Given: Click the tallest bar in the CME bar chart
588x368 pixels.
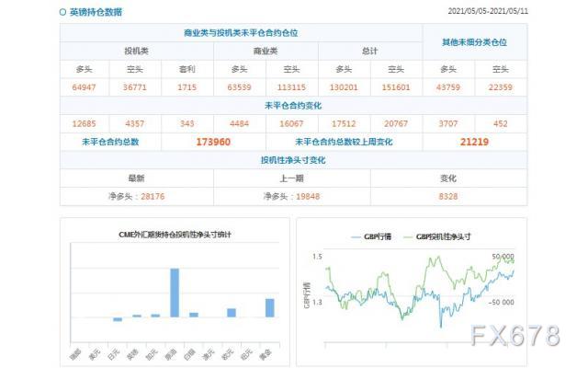Looking at the screenshot, I should point(175,293).
